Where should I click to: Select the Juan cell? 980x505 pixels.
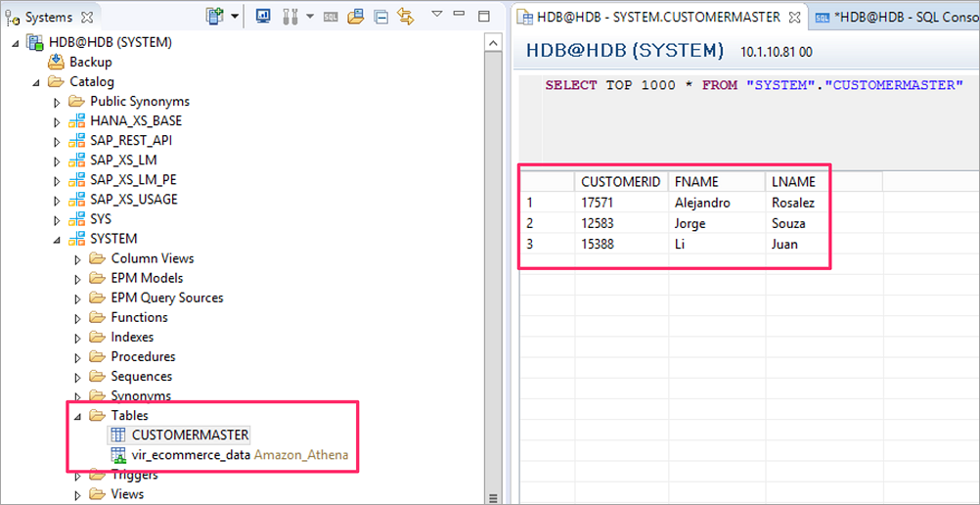(x=824, y=244)
